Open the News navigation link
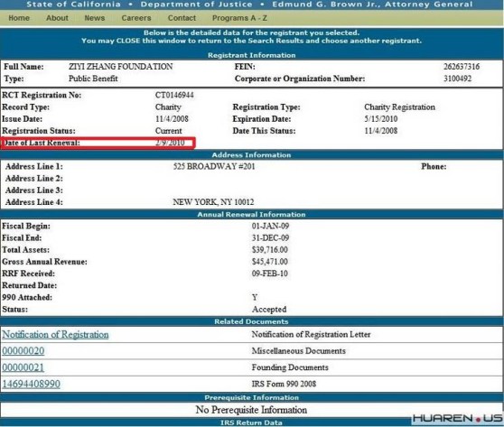 coord(95,18)
